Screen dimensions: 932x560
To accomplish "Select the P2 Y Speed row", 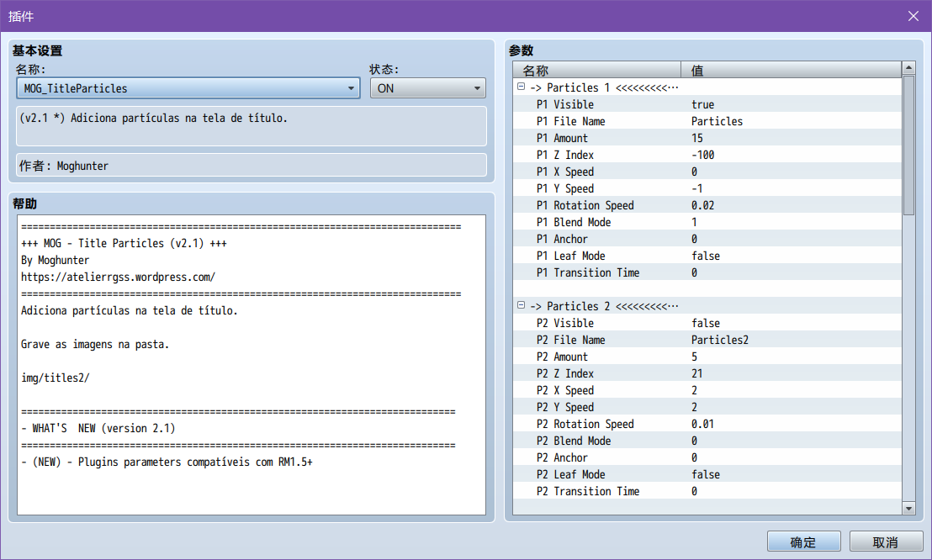I will 707,407.
